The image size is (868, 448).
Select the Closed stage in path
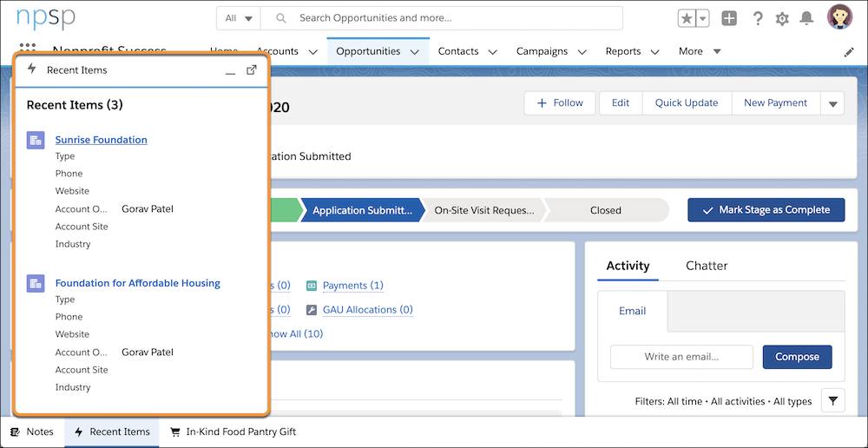tap(606, 210)
